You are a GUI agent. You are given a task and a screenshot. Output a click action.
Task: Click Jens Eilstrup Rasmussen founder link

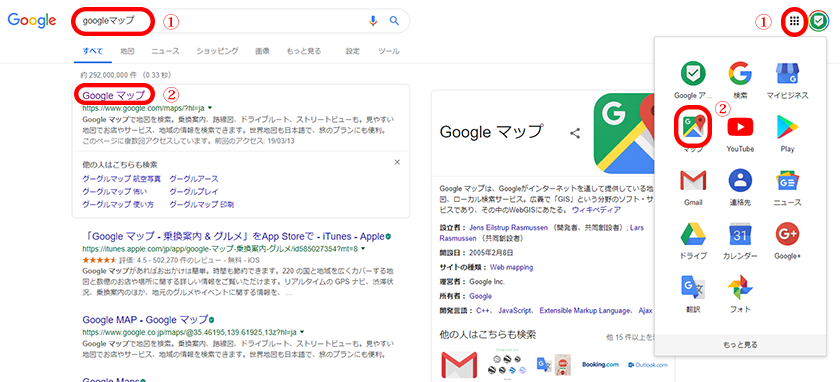click(x=509, y=228)
